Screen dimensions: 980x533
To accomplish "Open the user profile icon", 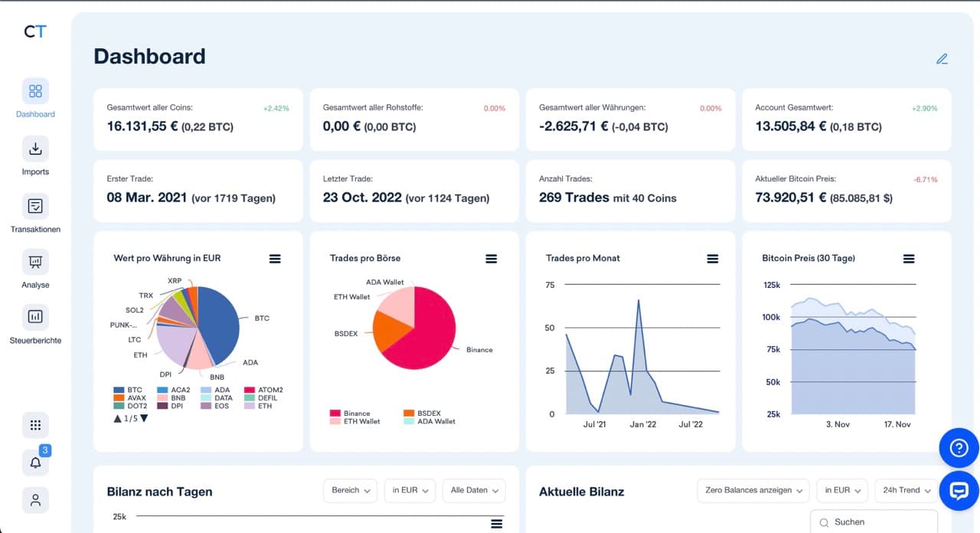I will click(x=34, y=499).
